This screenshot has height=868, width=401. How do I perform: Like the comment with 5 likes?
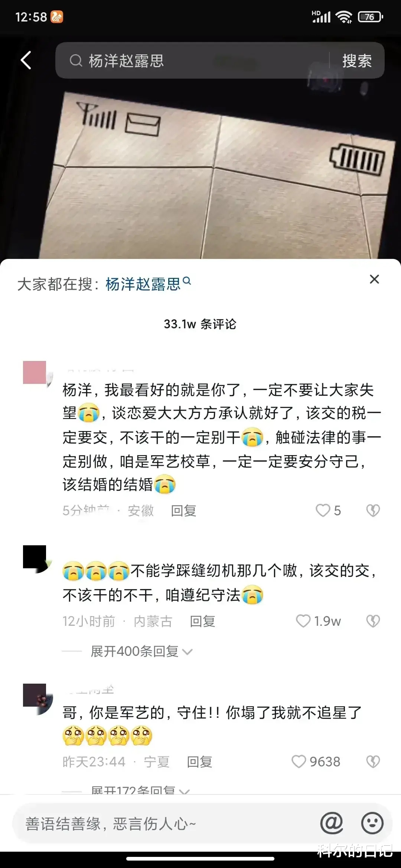pyautogui.click(x=323, y=510)
